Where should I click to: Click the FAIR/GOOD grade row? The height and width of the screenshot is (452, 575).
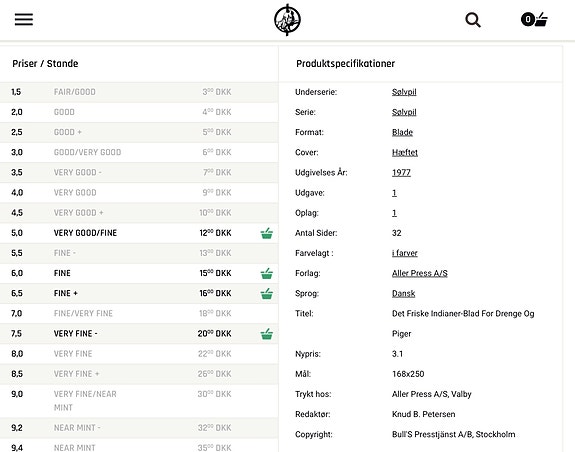point(139,92)
